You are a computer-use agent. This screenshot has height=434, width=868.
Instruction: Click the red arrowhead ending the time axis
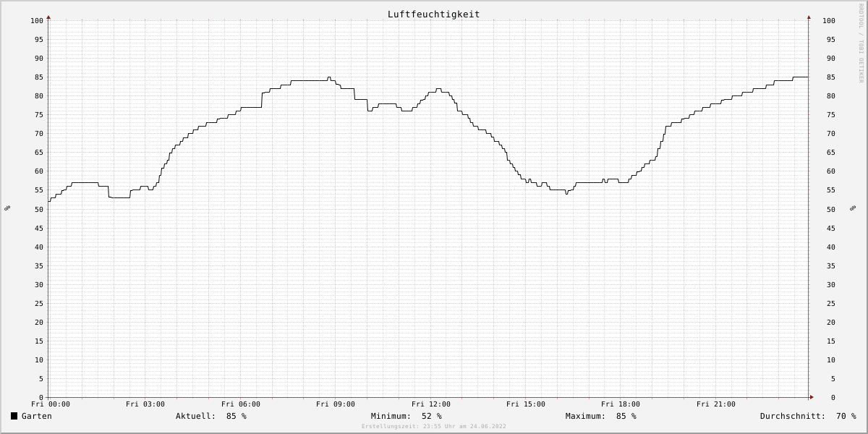[x=812, y=397]
